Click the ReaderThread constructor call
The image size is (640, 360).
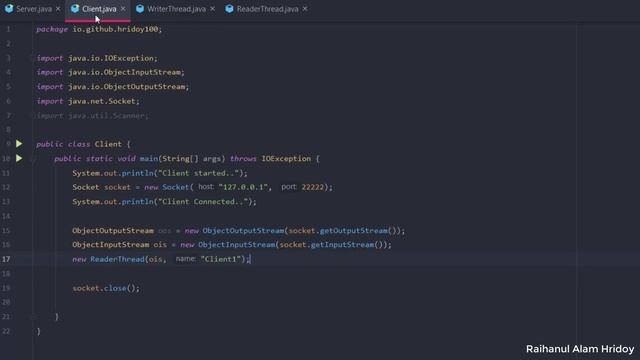click(117, 259)
